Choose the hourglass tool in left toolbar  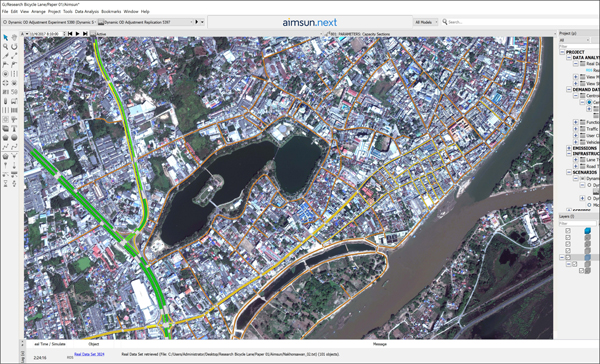(5, 184)
